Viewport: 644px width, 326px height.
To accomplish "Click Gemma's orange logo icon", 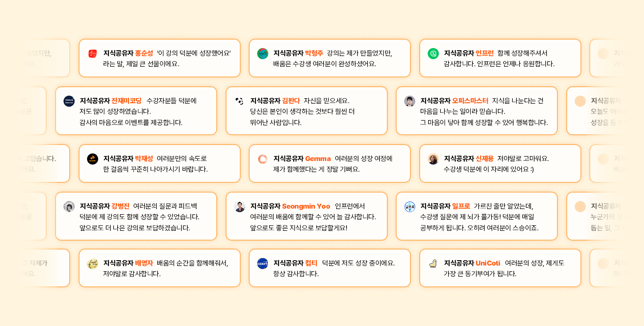I will pyautogui.click(x=262, y=159).
